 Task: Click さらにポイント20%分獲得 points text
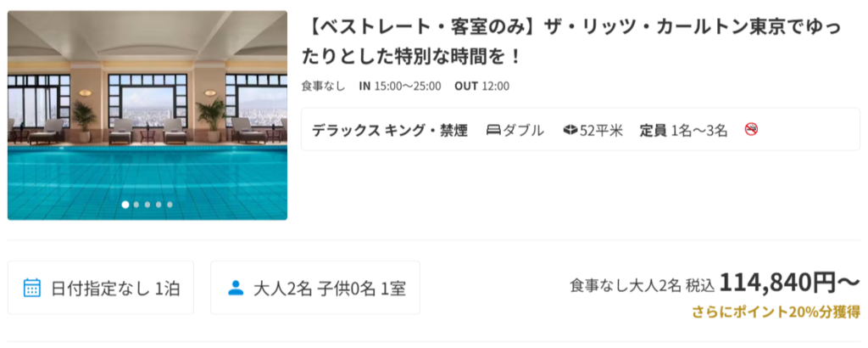point(776,312)
